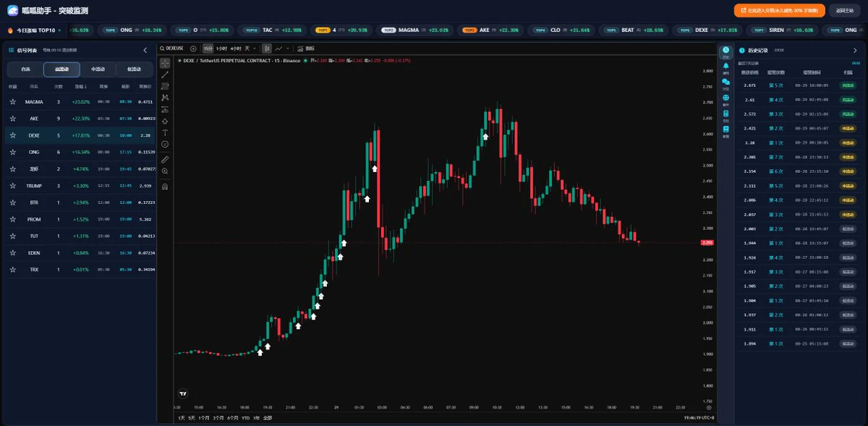Select the Fibonacci lines tool

coord(165,86)
